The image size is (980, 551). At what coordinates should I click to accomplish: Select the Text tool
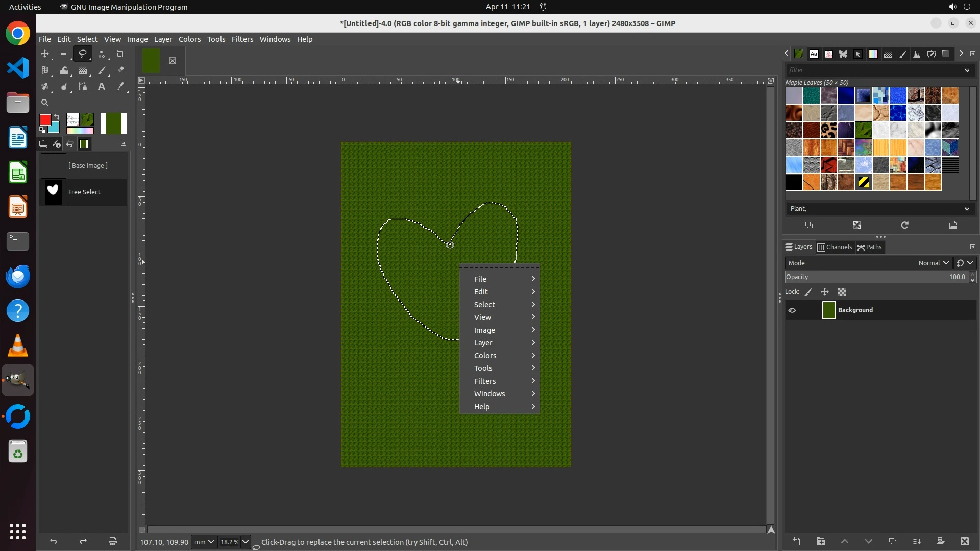[102, 87]
